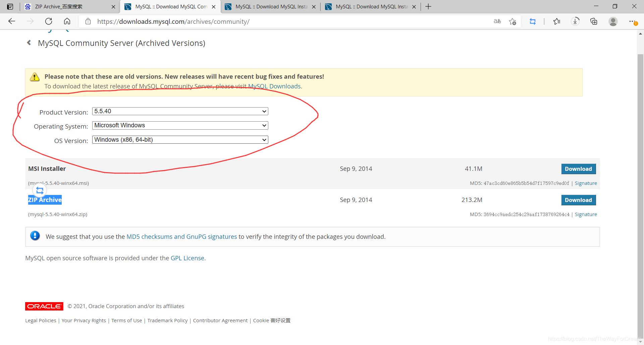
Task: Switch to the third MySQL Installer tab
Action: (x=271, y=6)
